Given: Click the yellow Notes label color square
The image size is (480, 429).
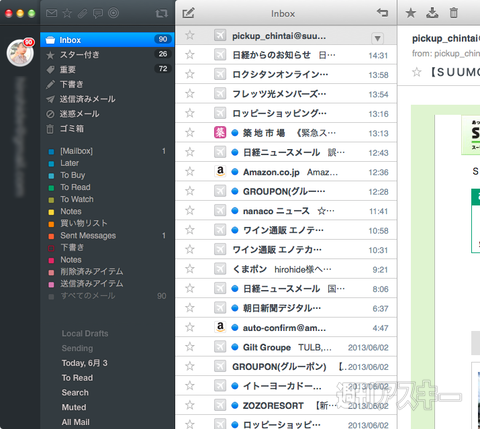Looking at the screenshot, I should coord(51,212).
